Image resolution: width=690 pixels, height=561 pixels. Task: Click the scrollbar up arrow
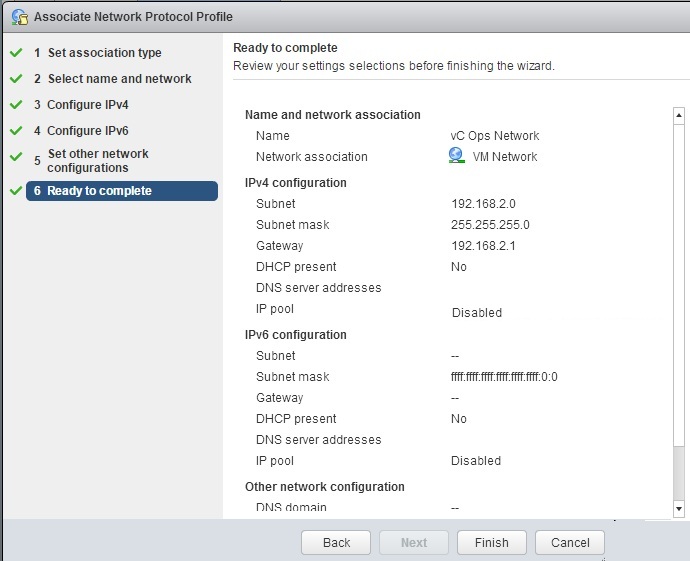pyautogui.click(x=679, y=116)
